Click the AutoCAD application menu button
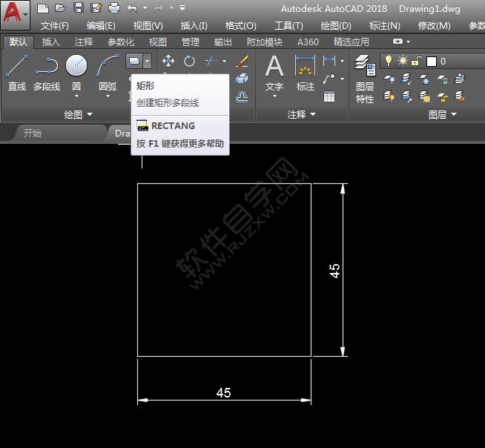The height and width of the screenshot is (448, 485). point(15,15)
